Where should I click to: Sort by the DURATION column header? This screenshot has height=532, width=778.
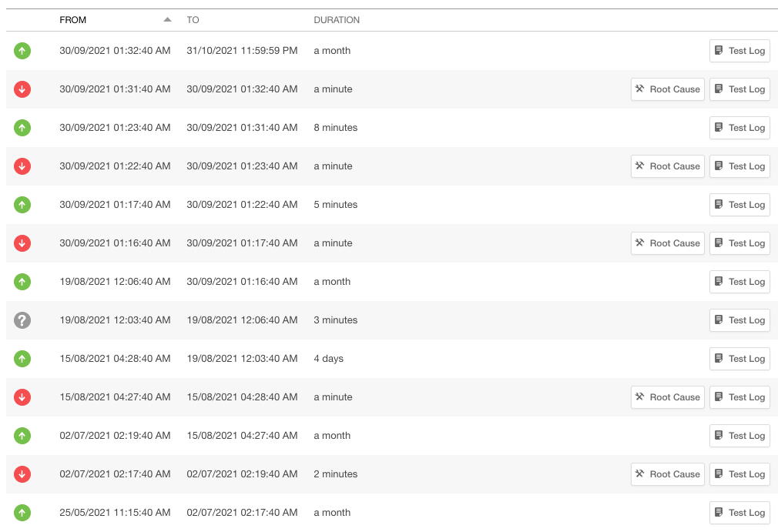pyautogui.click(x=337, y=20)
